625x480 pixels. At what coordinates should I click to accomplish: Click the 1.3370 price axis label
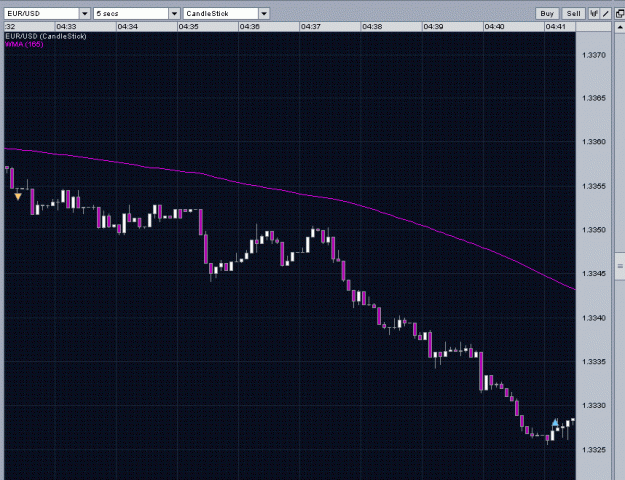(594, 55)
